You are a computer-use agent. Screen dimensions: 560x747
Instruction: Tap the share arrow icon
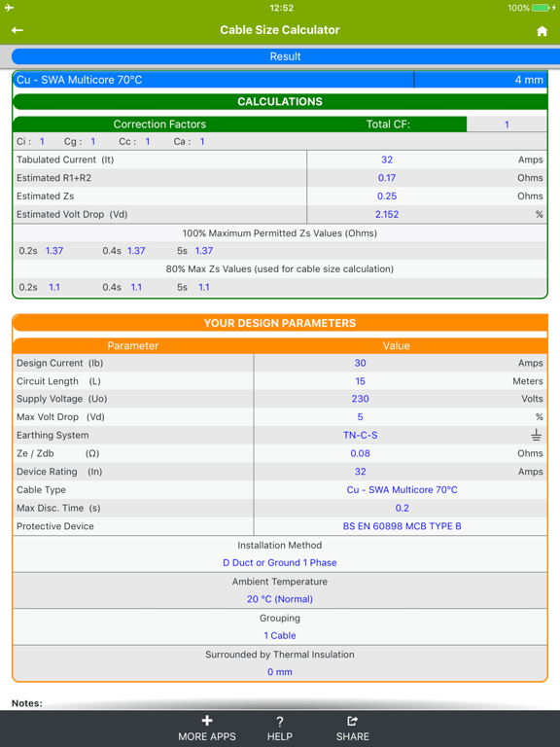[x=352, y=721]
